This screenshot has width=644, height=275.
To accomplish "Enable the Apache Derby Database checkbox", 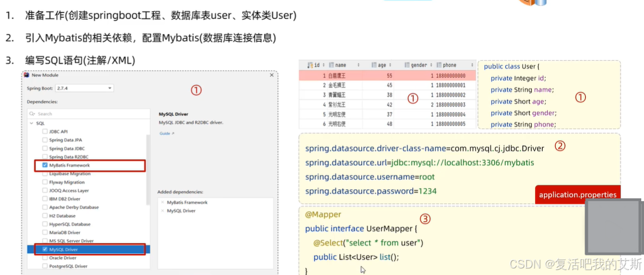I will 45,208.
